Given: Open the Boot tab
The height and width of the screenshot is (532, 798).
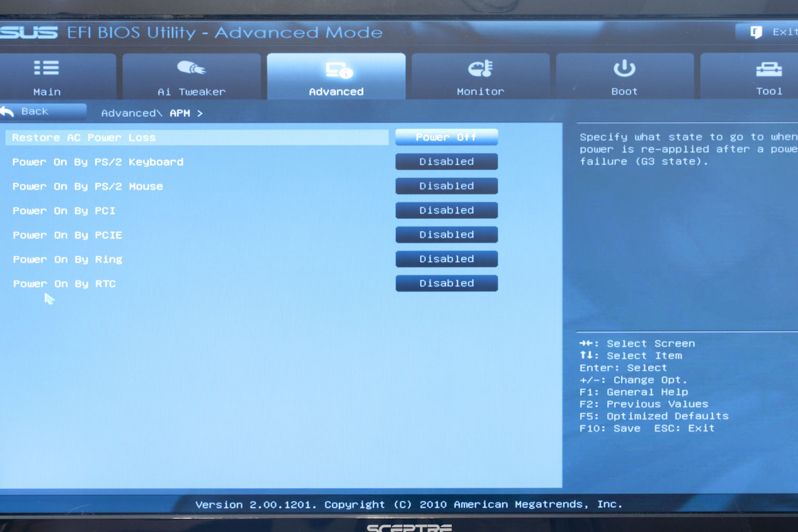Looking at the screenshot, I should 624,76.
